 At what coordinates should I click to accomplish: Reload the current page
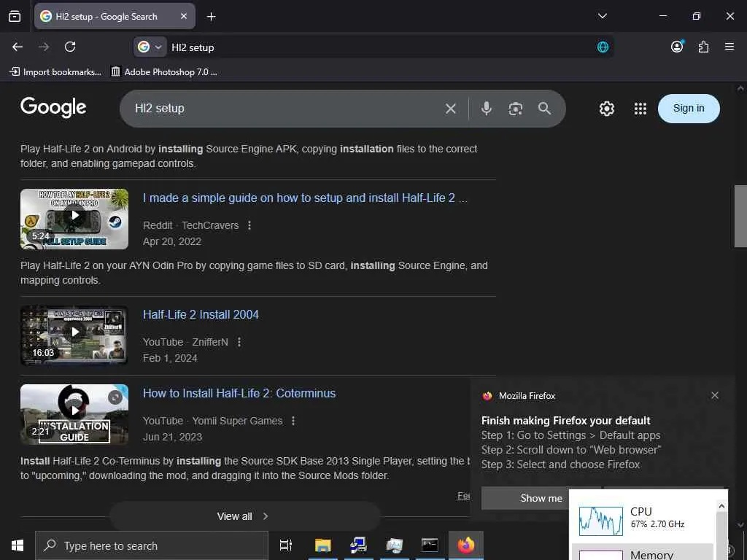pyautogui.click(x=70, y=47)
